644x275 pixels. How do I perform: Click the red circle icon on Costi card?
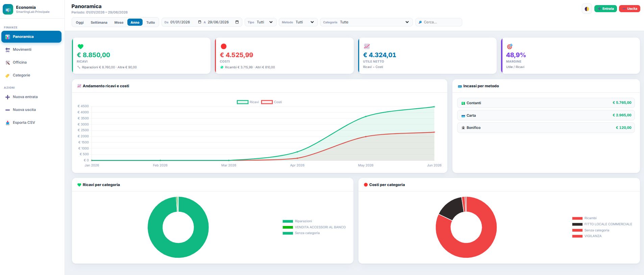coord(223,46)
